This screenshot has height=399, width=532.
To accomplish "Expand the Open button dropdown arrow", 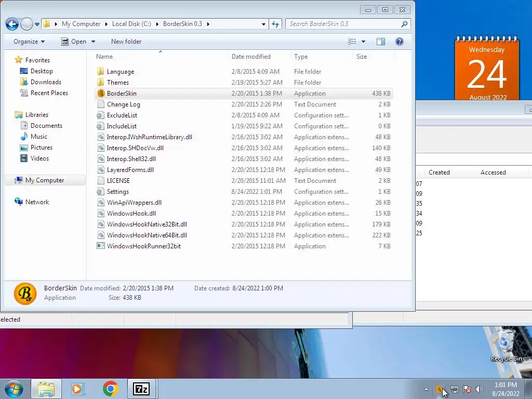I will (93, 42).
